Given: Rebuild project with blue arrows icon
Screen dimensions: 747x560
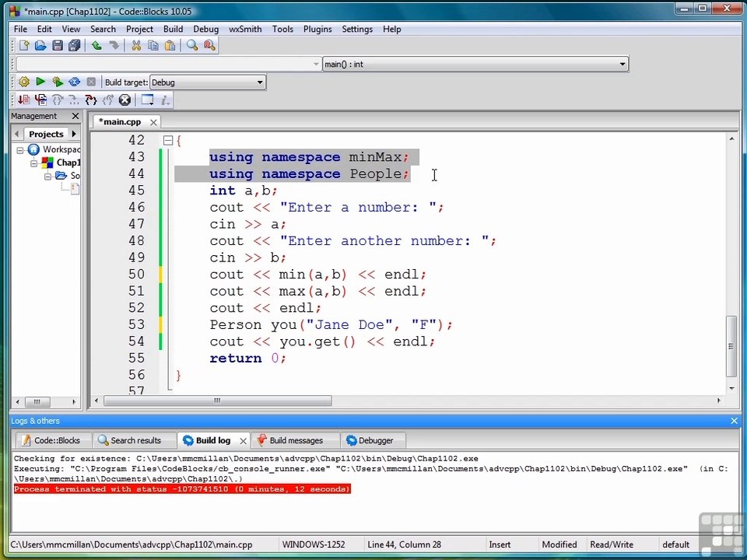Looking at the screenshot, I should (75, 82).
